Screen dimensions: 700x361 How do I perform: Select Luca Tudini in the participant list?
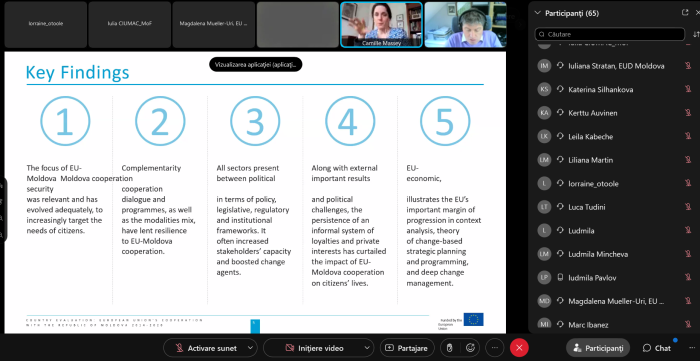(614, 207)
